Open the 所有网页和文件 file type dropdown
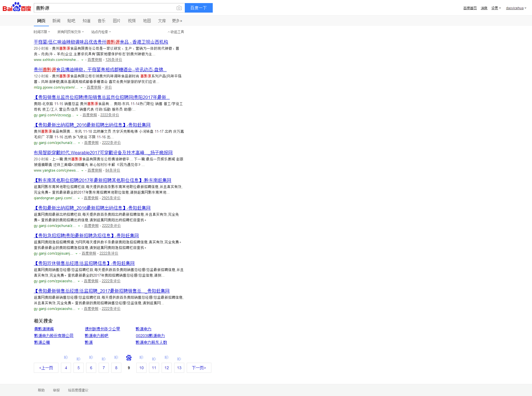 click(x=71, y=32)
